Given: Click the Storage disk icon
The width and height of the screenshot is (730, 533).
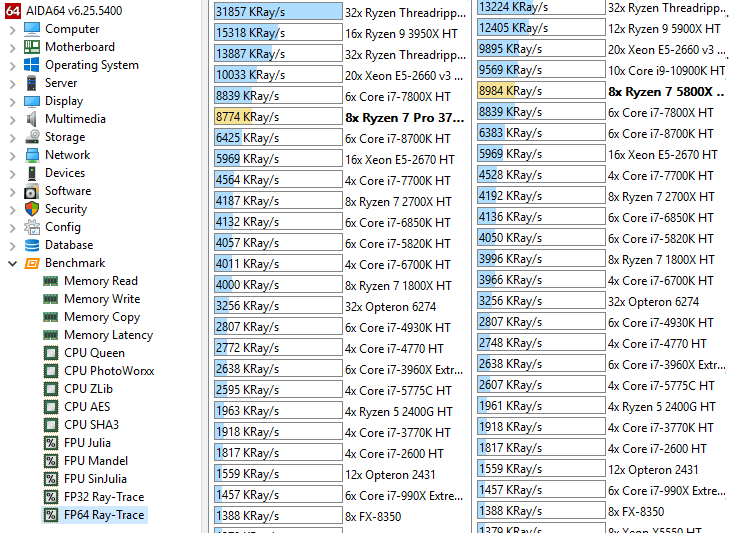Looking at the screenshot, I should tap(32, 137).
